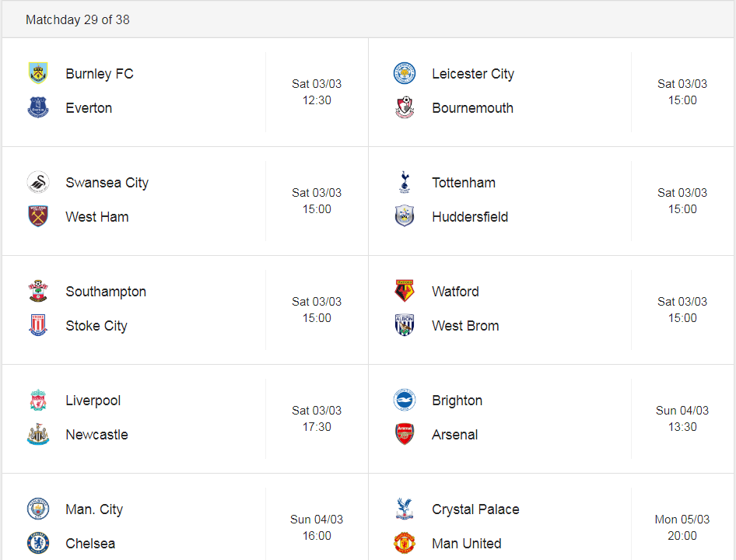Select the Sun 04/03 13:30 fixture time
Screen dimensions: 736x560
(682, 418)
